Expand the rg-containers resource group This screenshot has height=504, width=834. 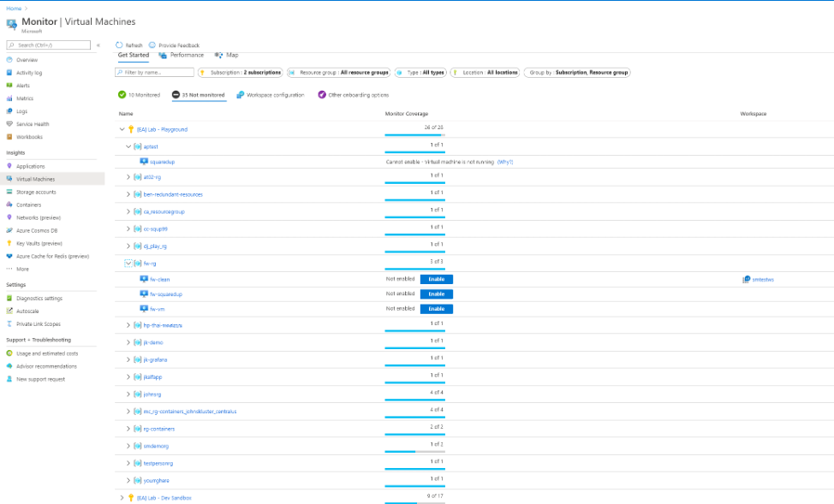pos(128,429)
